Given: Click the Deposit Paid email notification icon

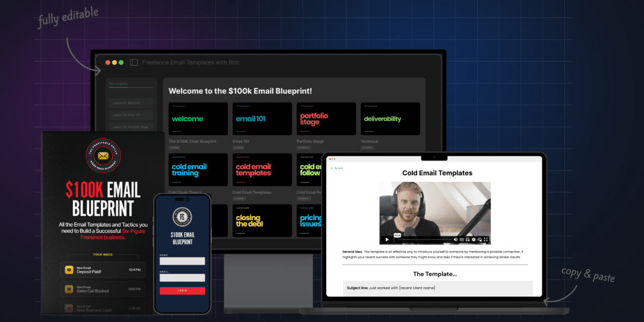Looking at the screenshot, I should (69, 270).
